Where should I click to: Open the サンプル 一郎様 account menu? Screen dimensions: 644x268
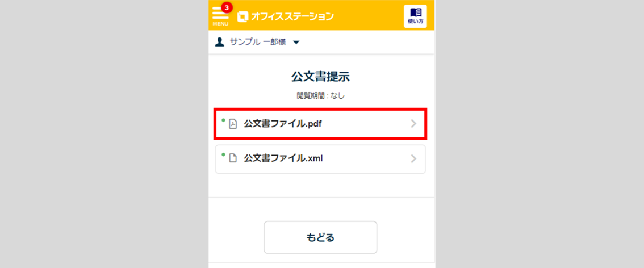pyautogui.click(x=258, y=43)
